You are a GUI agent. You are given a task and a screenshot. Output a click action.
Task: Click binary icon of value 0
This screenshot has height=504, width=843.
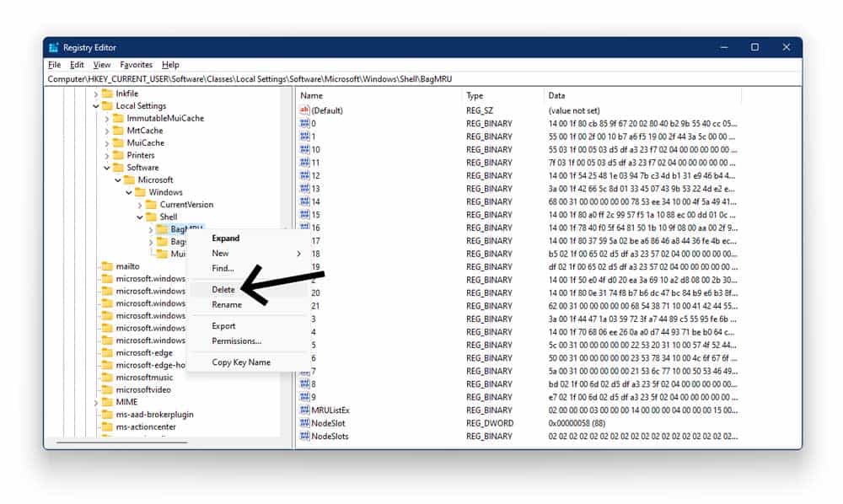(304, 123)
